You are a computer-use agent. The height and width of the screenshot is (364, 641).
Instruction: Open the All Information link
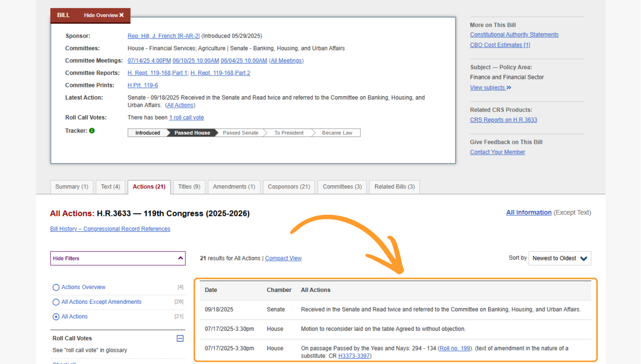click(529, 212)
